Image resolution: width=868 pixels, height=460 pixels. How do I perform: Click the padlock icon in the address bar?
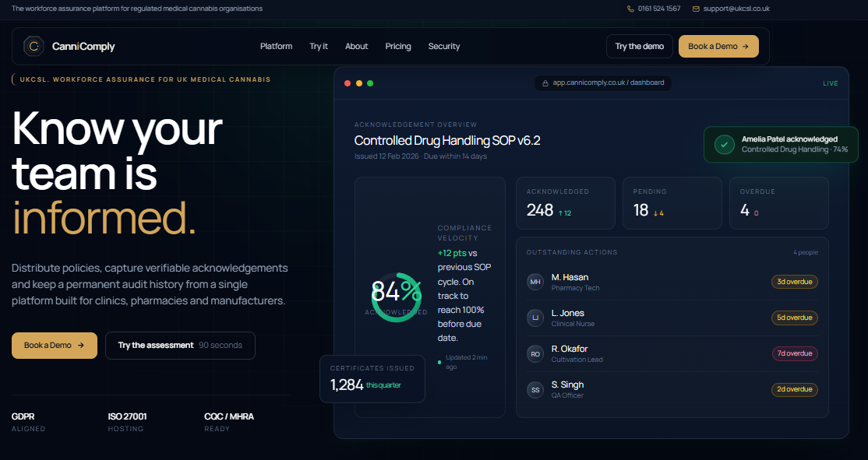[545, 83]
